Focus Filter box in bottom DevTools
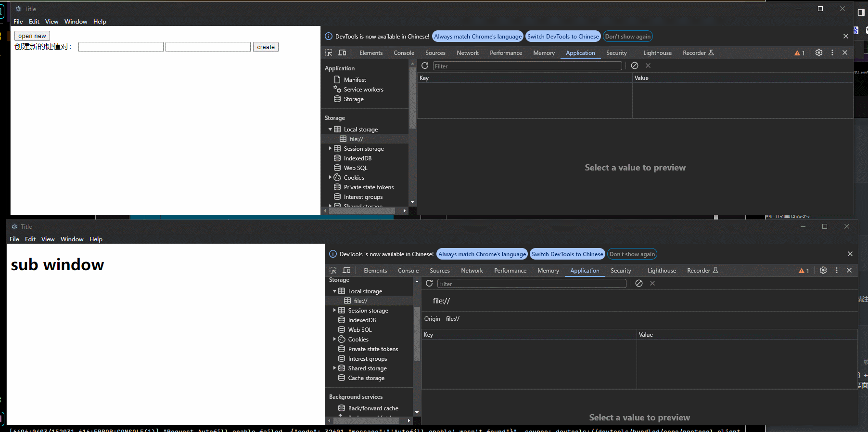This screenshot has width=868, height=432. tap(532, 284)
